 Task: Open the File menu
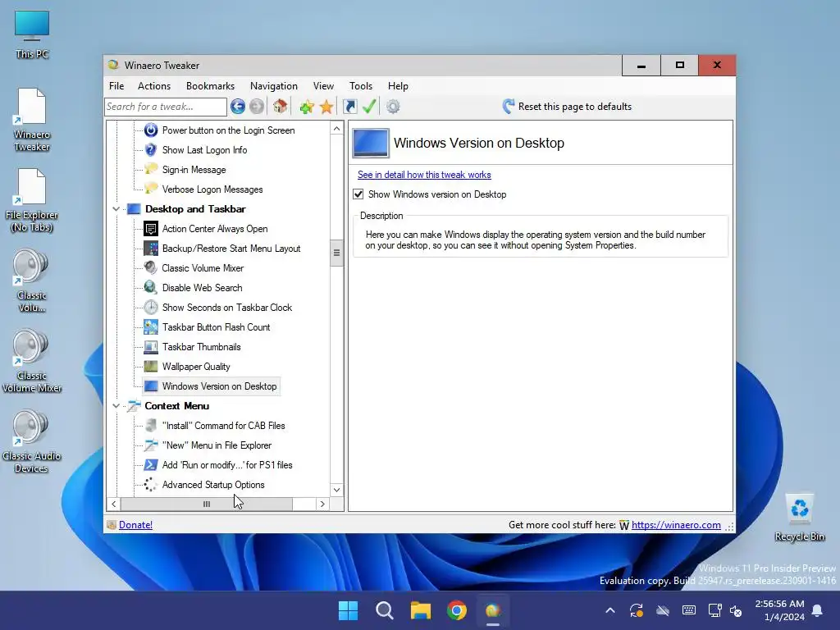click(116, 85)
